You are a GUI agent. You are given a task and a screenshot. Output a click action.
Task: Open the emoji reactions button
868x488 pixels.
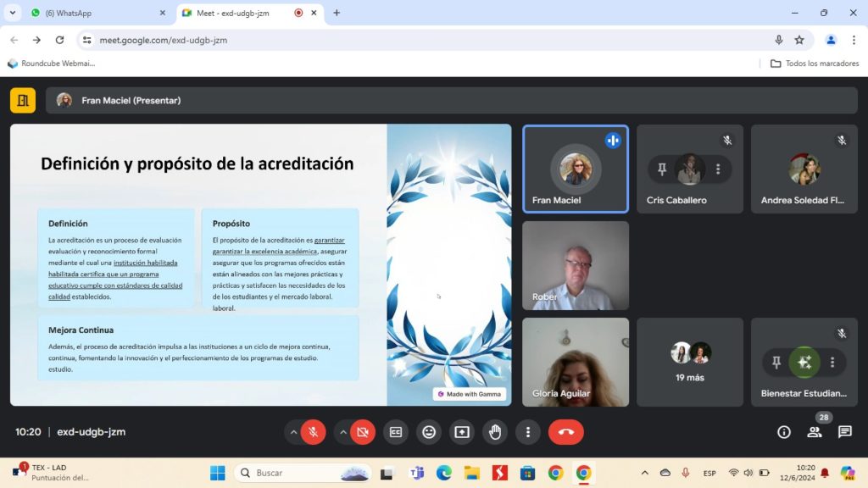[x=429, y=432]
